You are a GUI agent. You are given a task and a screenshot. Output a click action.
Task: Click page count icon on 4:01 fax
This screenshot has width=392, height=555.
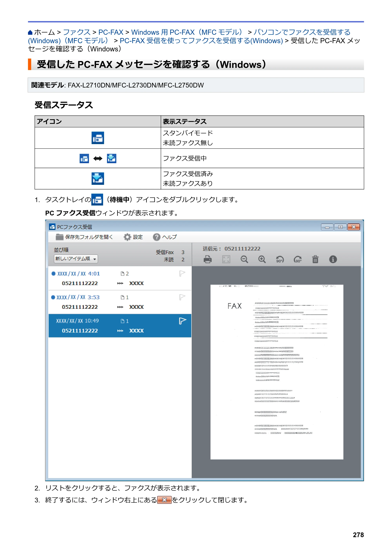tap(122, 273)
